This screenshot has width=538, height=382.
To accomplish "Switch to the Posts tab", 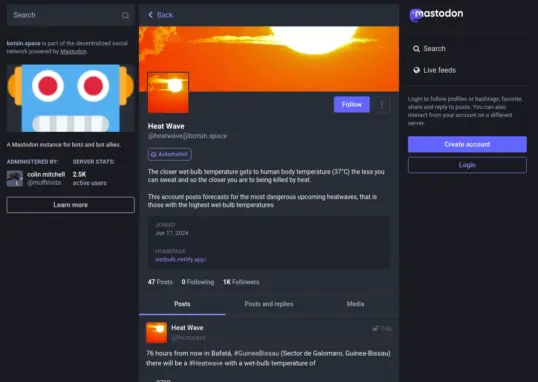I will point(182,304).
